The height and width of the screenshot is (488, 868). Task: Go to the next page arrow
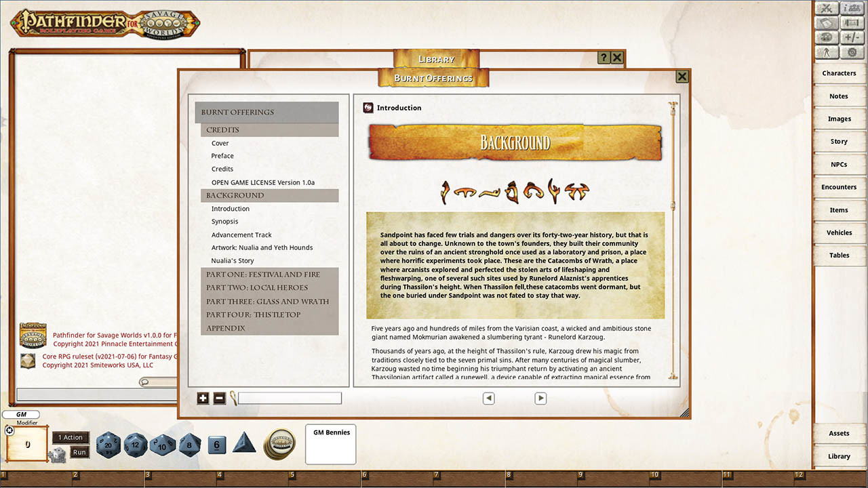(x=540, y=399)
